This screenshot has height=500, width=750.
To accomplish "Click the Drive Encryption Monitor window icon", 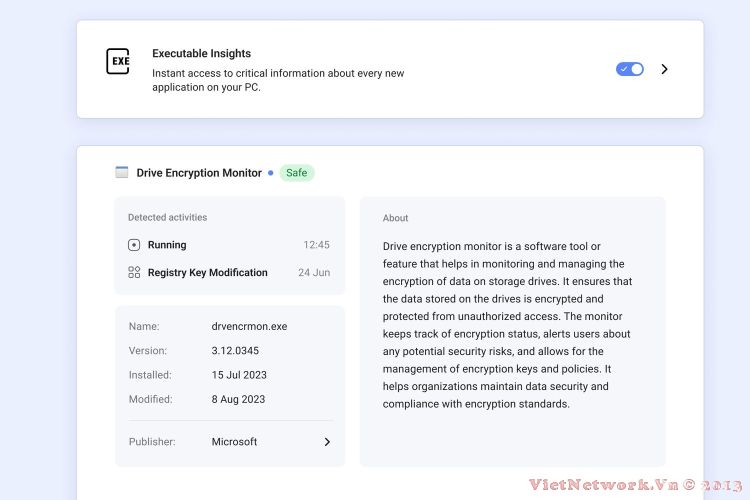I will pyautogui.click(x=122, y=172).
